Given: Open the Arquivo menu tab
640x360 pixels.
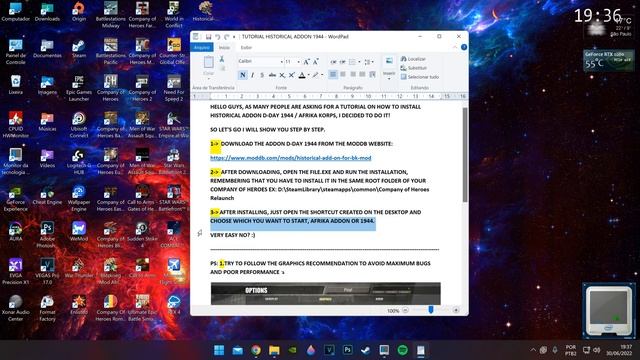Looking at the screenshot, I should click(x=202, y=47).
